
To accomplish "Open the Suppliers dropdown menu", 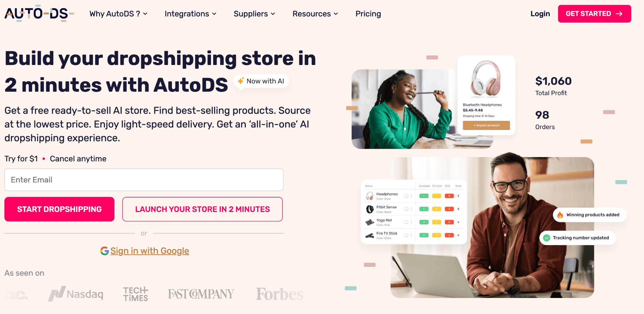I will (x=254, y=14).
